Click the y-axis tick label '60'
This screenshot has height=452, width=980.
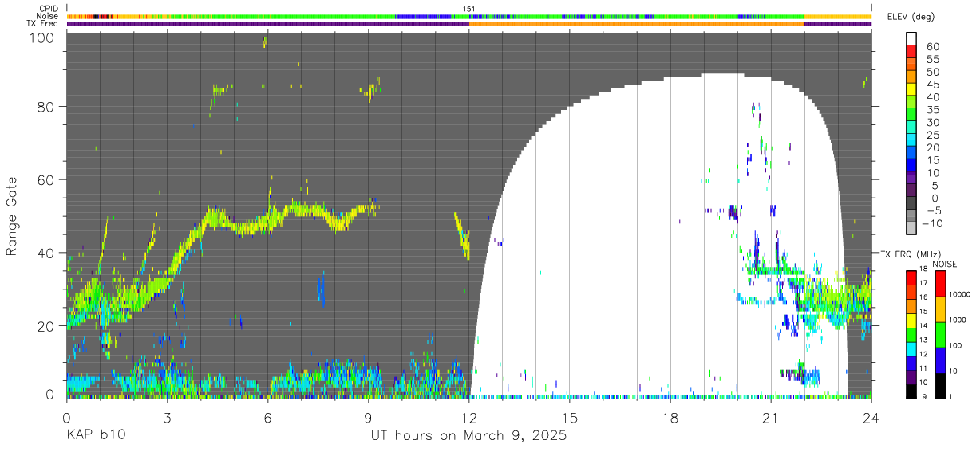pyautogui.click(x=45, y=179)
